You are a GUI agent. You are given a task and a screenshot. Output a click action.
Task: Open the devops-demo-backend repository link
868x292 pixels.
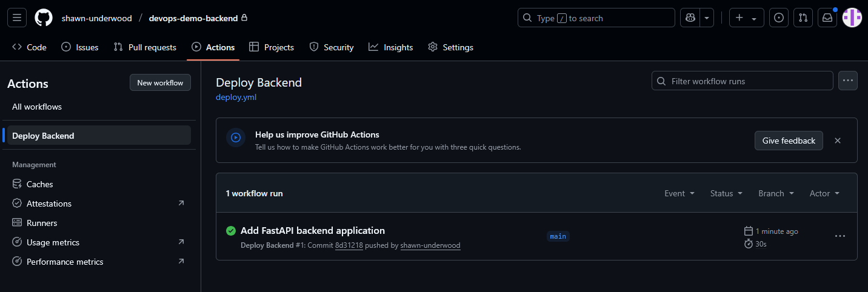193,18
